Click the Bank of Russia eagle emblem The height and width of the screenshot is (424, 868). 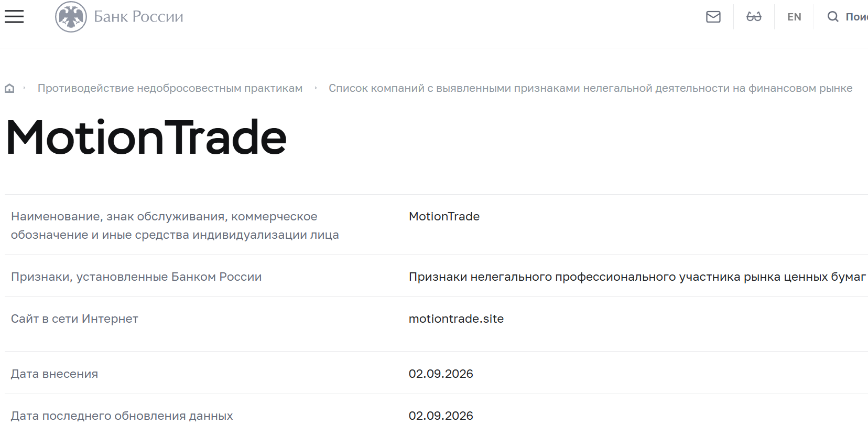click(x=71, y=17)
